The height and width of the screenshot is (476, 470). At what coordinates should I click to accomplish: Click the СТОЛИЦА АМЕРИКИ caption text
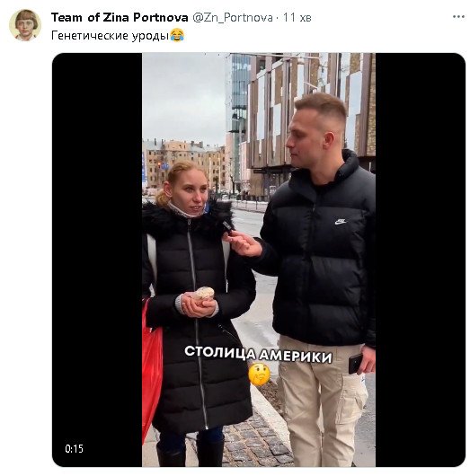point(259,354)
